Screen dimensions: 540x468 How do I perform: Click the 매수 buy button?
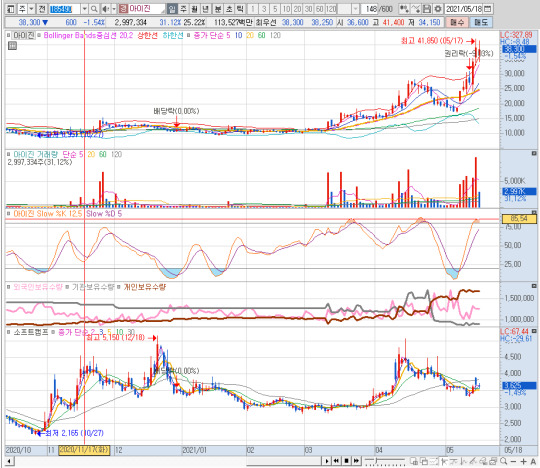457,23
